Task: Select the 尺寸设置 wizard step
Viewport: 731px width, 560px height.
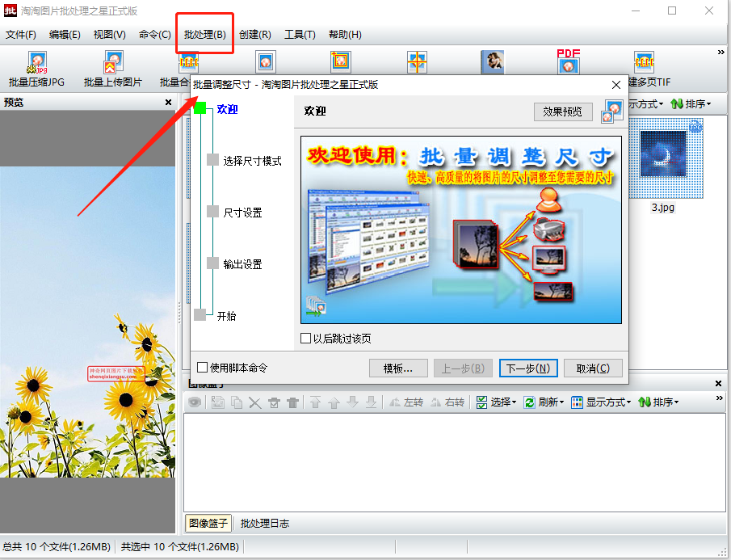Action: (242, 213)
